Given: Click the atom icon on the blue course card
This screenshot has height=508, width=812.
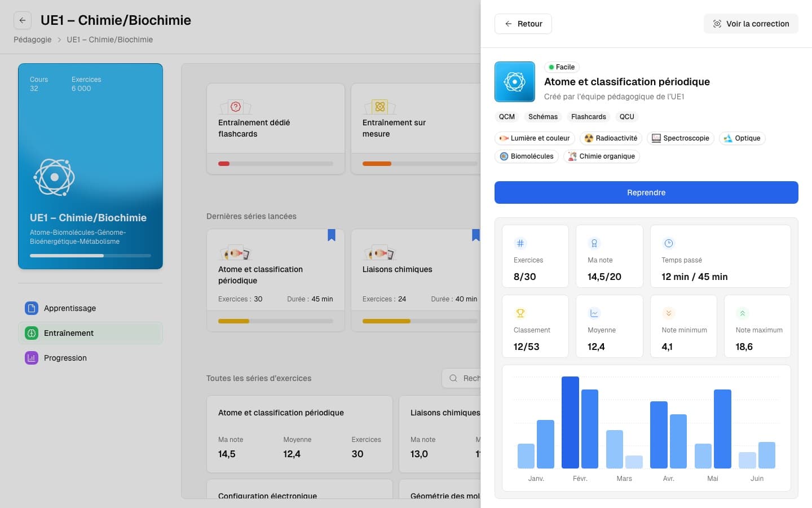Looking at the screenshot, I should click(54, 177).
